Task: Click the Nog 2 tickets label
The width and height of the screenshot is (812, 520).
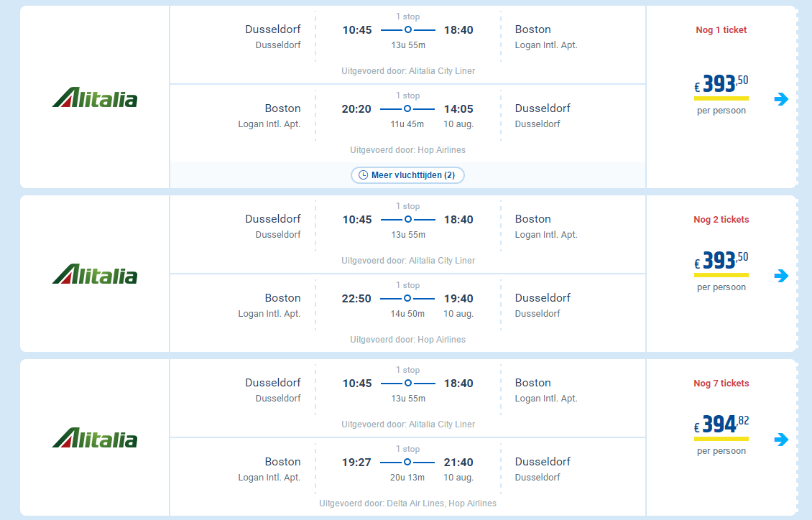Action: click(721, 219)
